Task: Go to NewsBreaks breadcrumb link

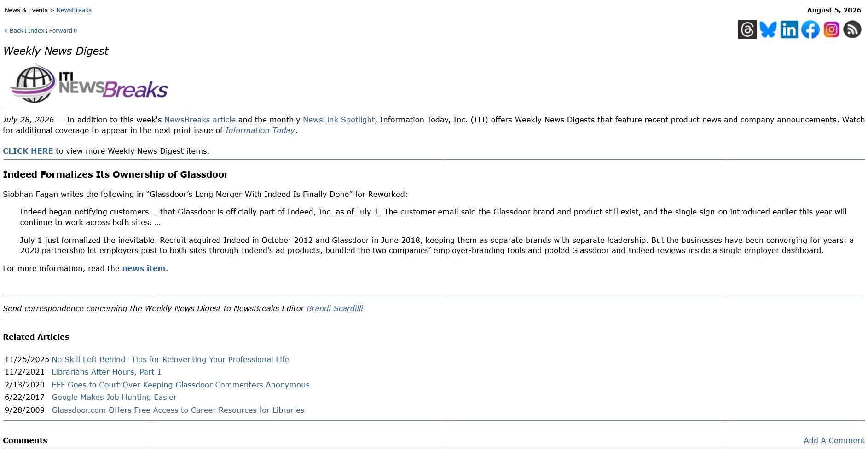Action: click(74, 10)
